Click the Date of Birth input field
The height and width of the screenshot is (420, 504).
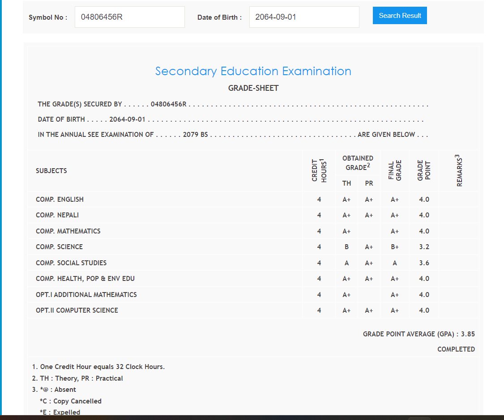(x=304, y=17)
